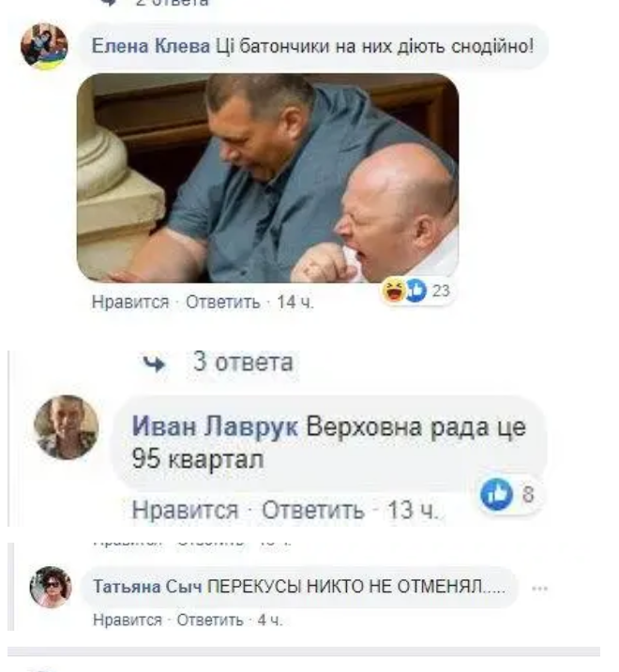Open the Татьяна Сыч name link

click(147, 587)
